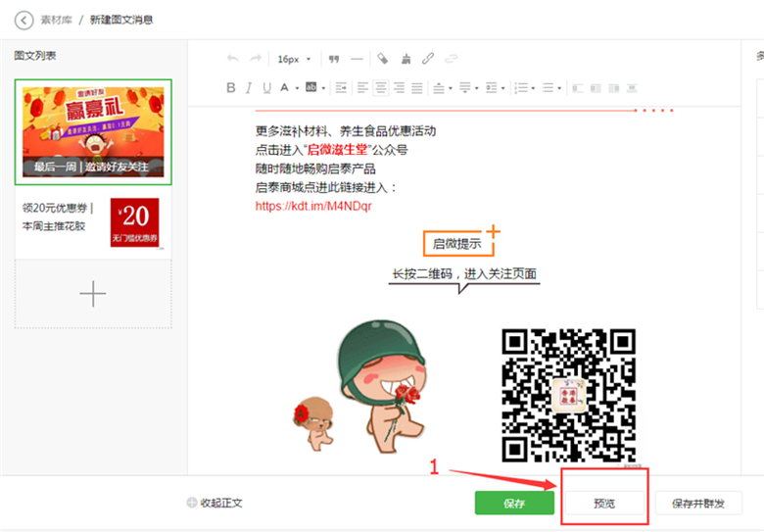764x532 pixels.
Task: Set the spacing before paragraph
Action: click(439, 88)
